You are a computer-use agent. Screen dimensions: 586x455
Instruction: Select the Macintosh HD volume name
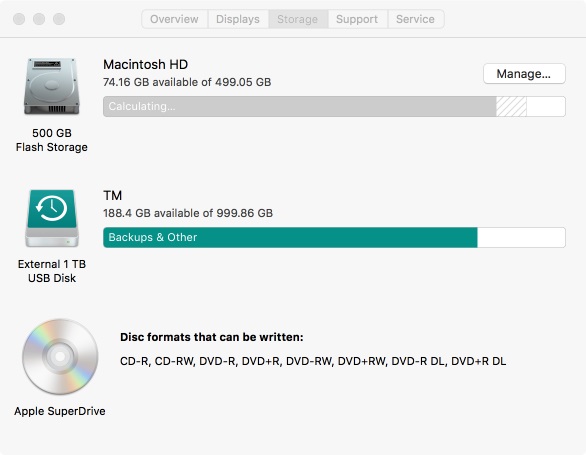[x=145, y=64]
